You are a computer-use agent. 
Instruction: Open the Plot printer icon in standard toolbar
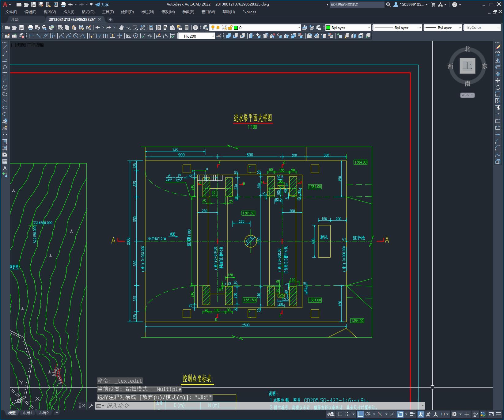point(31,28)
